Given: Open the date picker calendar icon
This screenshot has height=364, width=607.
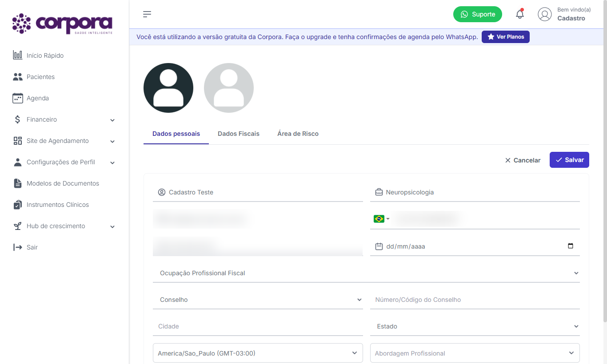Looking at the screenshot, I should click(571, 246).
